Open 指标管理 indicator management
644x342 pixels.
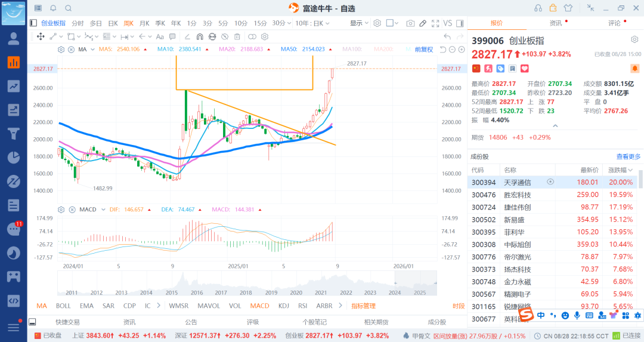point(364,306)
